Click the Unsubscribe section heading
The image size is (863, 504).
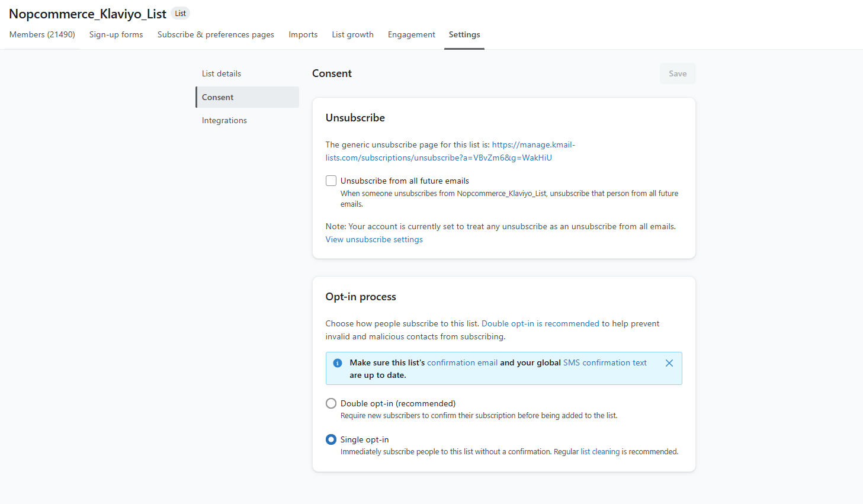tap(355, 118)
